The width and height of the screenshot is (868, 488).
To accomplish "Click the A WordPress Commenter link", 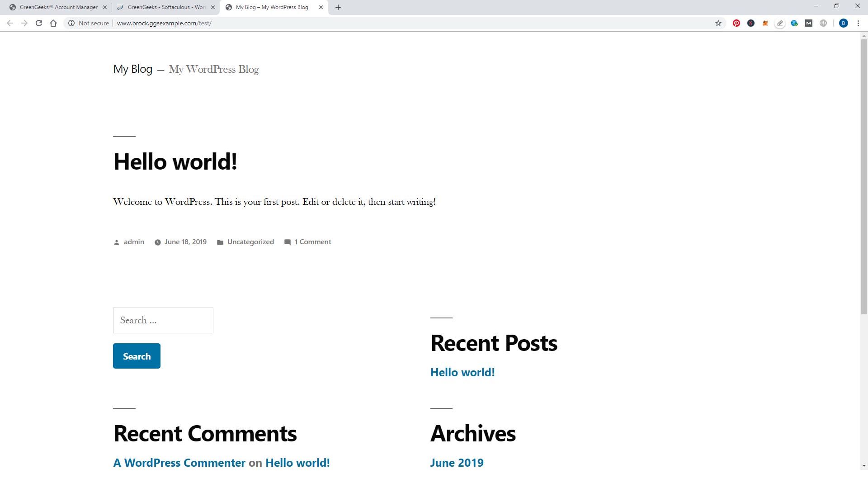I will [179, 463].
